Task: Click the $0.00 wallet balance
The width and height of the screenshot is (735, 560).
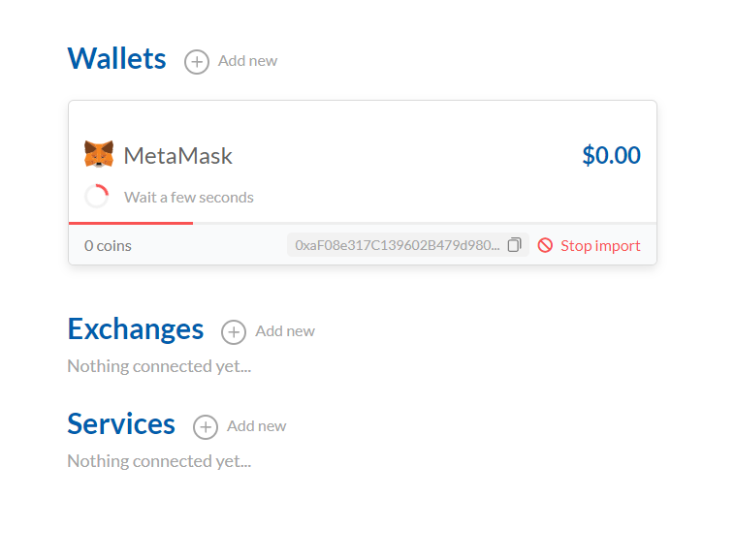Action: 611,155
